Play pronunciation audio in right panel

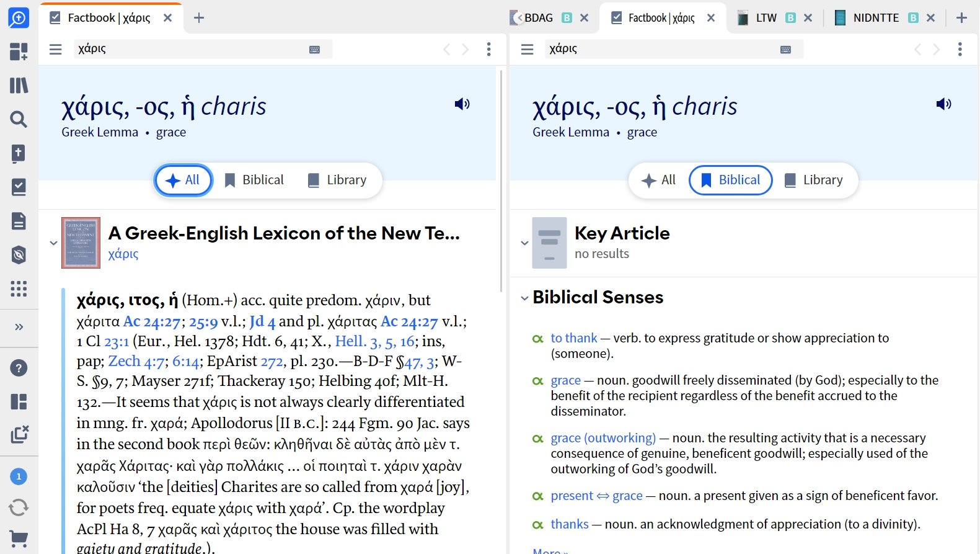943,104
